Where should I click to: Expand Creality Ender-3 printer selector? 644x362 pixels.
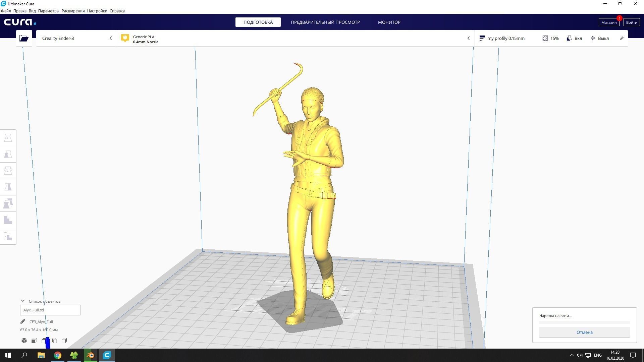coord(76,38)
